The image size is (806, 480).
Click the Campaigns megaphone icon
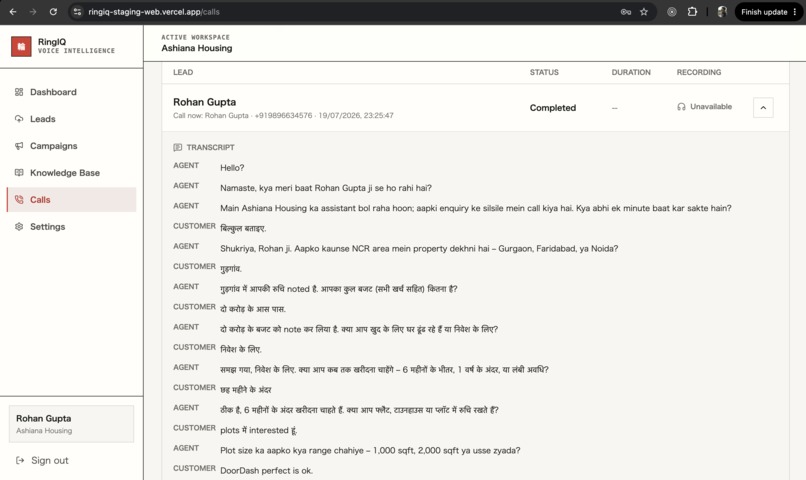(19, 146)
